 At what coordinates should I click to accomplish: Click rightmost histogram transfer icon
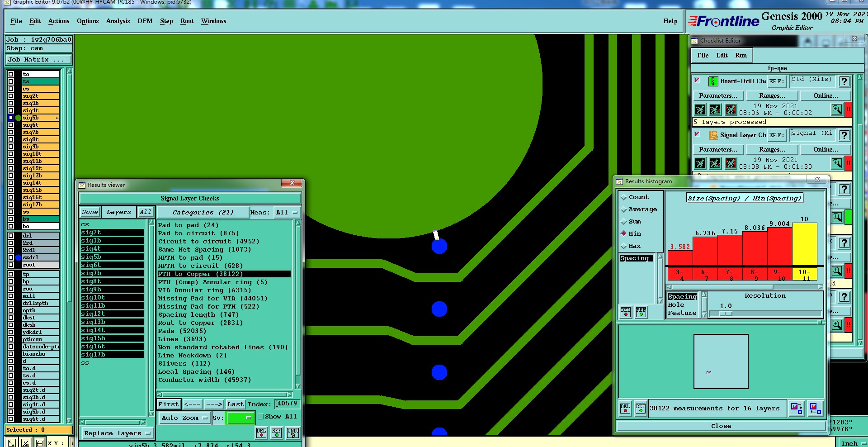coord(815,409)
